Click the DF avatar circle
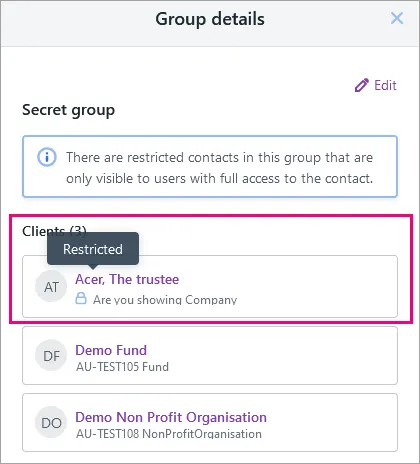 tap(51, 356)
